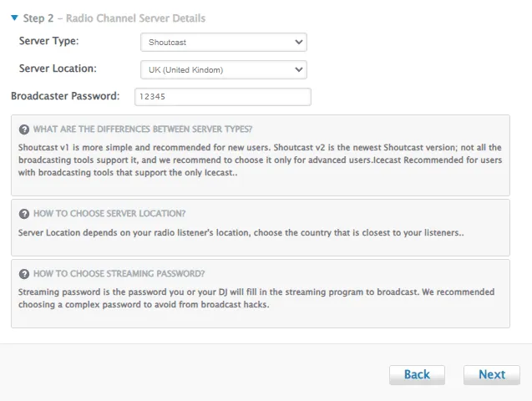Click the Shoutcast v1 description paragraph

(260, 160)
